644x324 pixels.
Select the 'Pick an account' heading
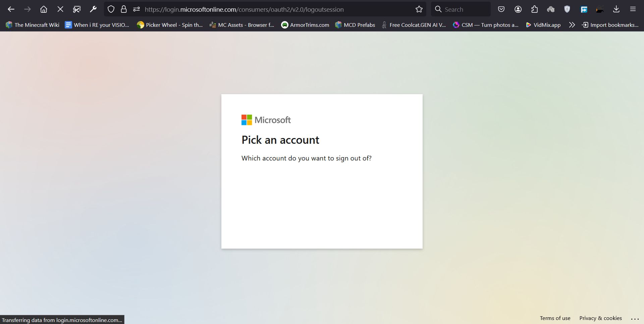[x=280, y=140]
